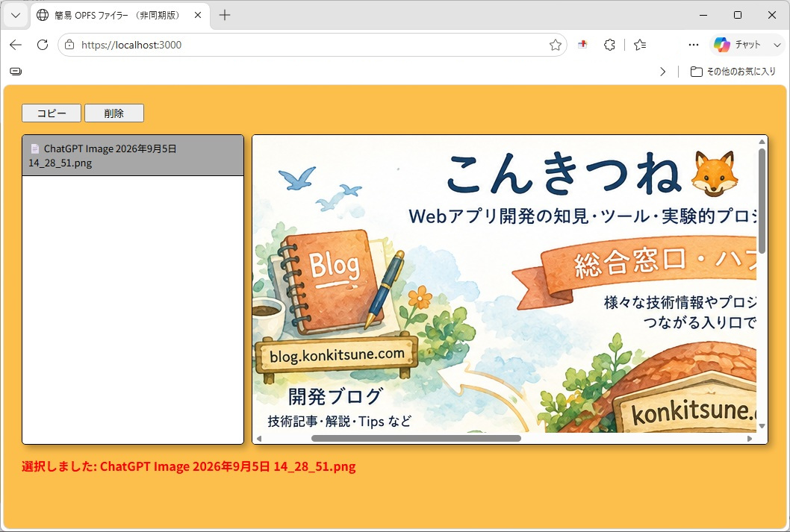Click the コピー button
This screenshot has height=532, width=790.
click(52, 113)
